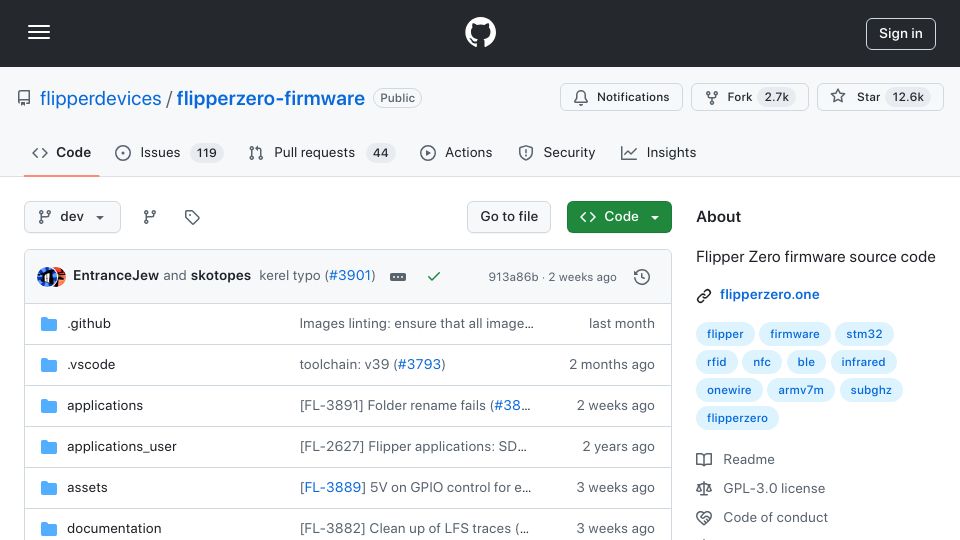Click the applications_user folder icon

pyautogui.click(x=49, y=447)
